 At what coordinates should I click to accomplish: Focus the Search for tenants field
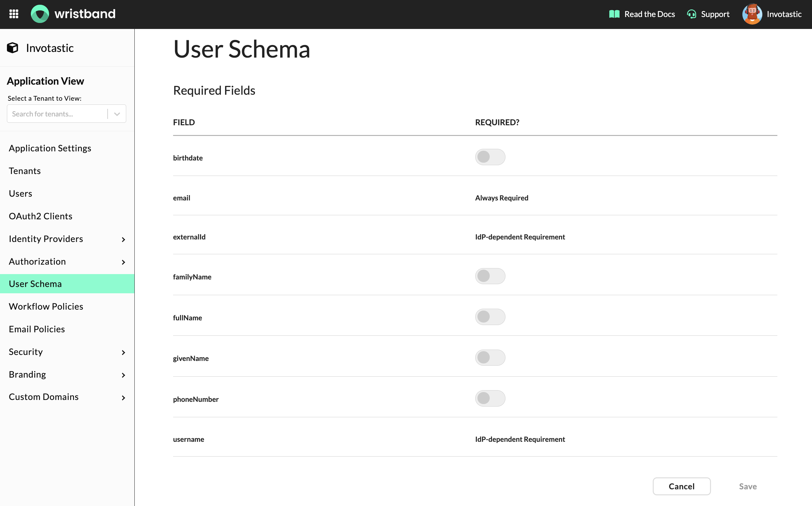click(x=57, y=114)
